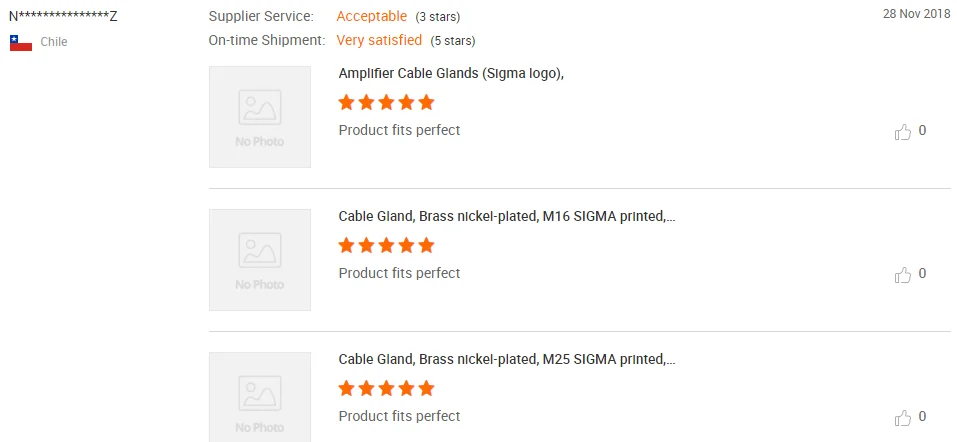Click Product fits perfect text under M16 review
This screenshot has height=442, width=957.
coord(399,273)
